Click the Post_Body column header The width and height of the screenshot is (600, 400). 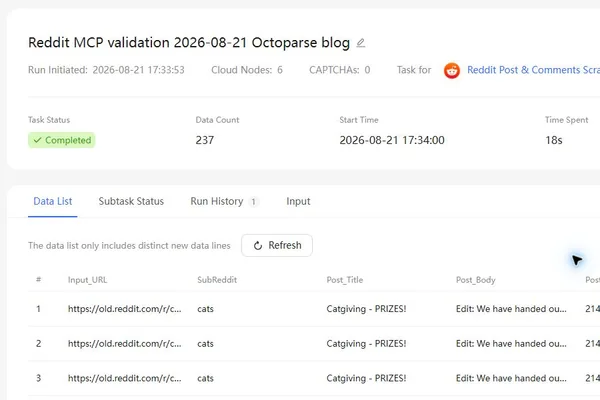pos(476,280)
